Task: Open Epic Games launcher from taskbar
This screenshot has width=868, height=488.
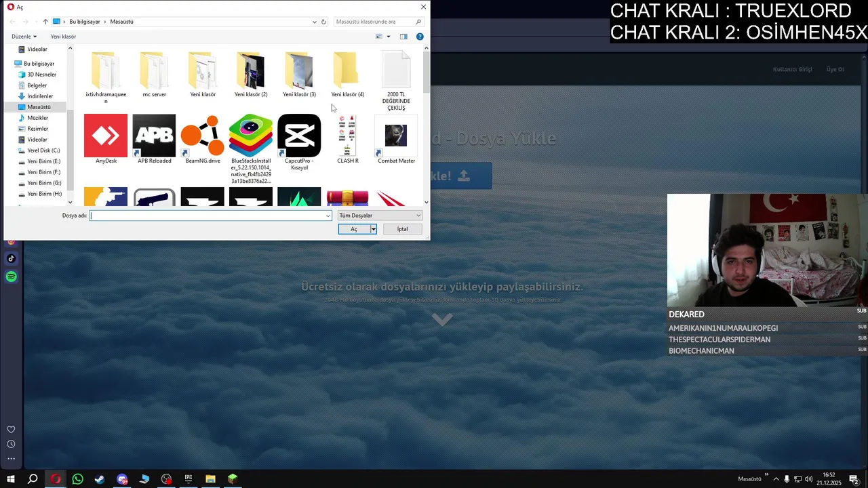Action: coord(189,479)
